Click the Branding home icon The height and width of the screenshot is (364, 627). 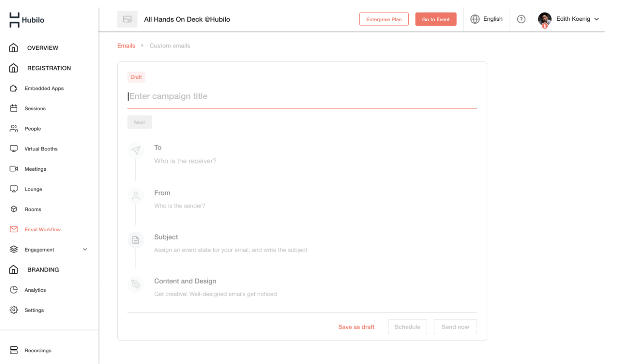pos(13,270)
